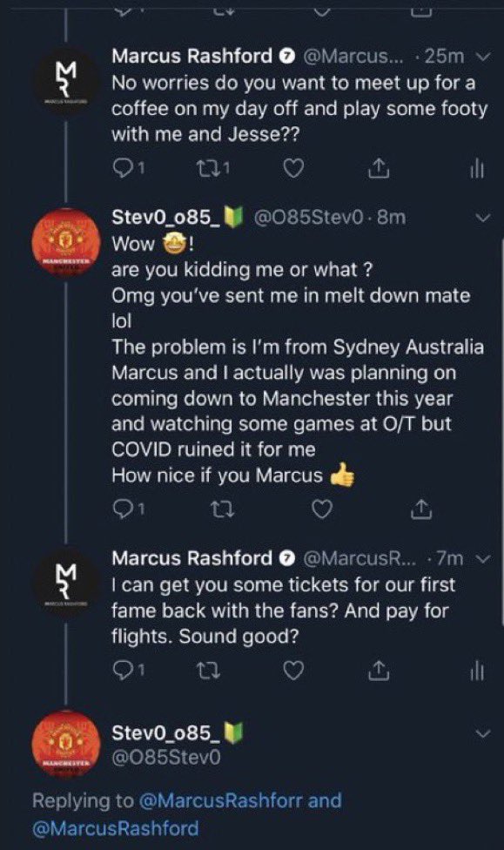Reply to the tickets and flights tweet
The width and height of the screenshot is (504, 850).
click(x=128, y=671)
